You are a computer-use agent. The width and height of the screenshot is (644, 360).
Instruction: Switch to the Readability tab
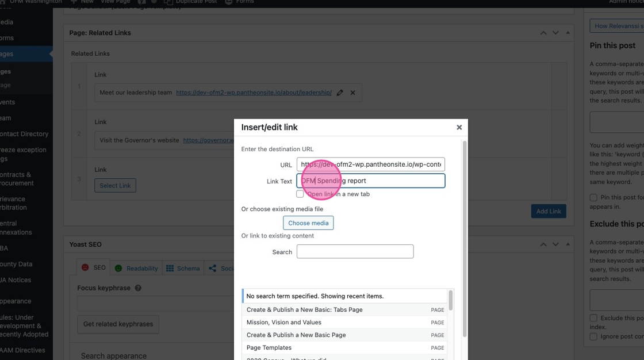[141, 269]
